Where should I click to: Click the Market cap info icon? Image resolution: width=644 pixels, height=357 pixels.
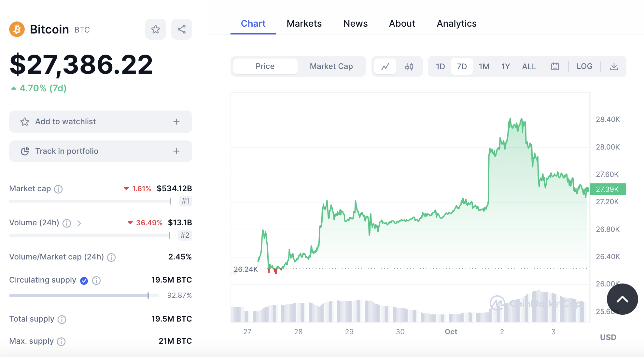[x=58, y=189]
